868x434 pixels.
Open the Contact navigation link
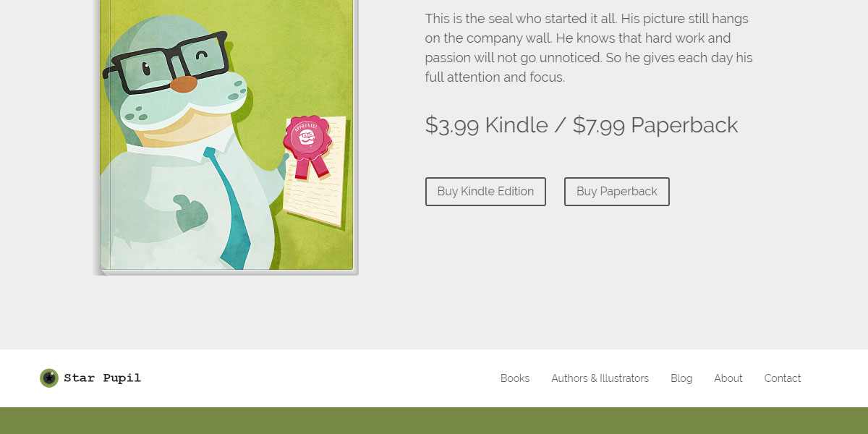tap(783, 378)
